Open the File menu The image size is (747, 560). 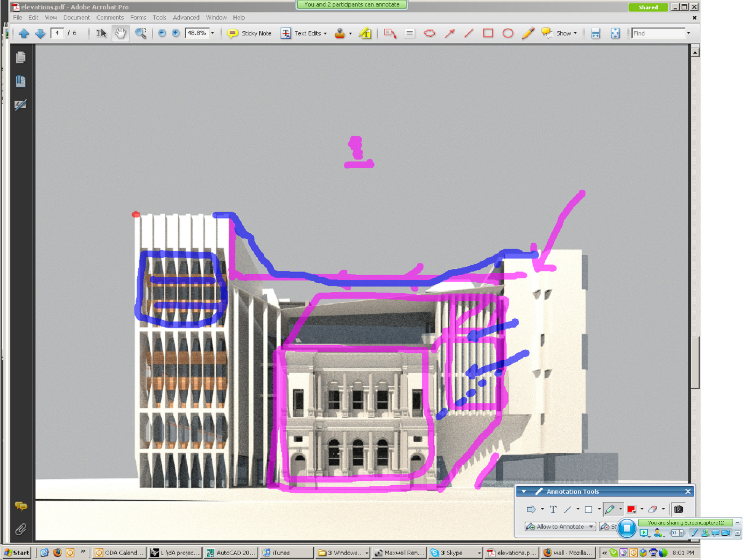click(x=18, y=17)
